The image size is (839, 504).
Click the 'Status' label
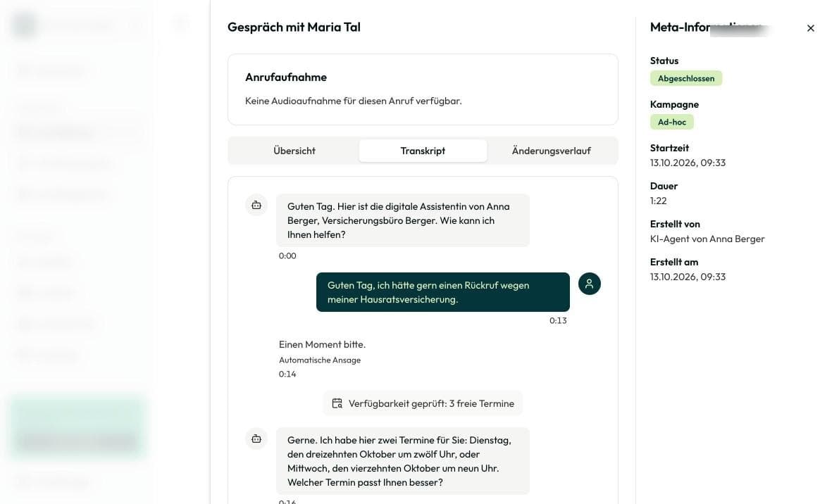[x=664, y=61]
